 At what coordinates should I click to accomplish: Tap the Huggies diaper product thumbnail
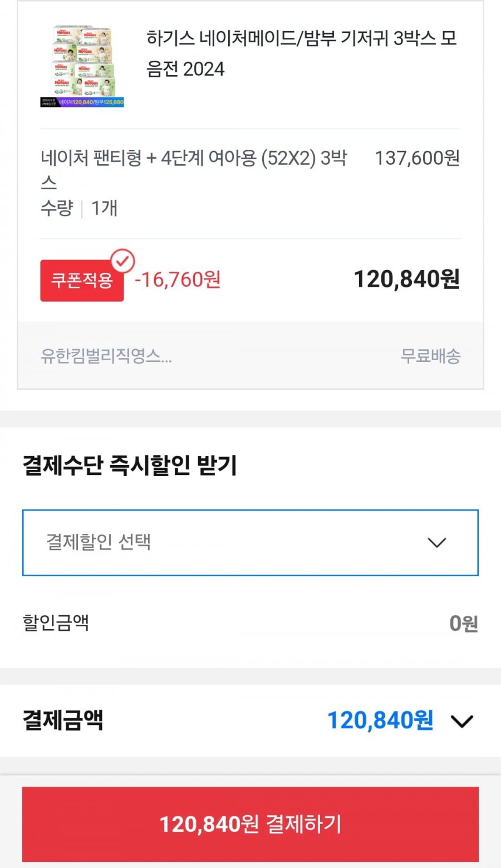point(82,66)
